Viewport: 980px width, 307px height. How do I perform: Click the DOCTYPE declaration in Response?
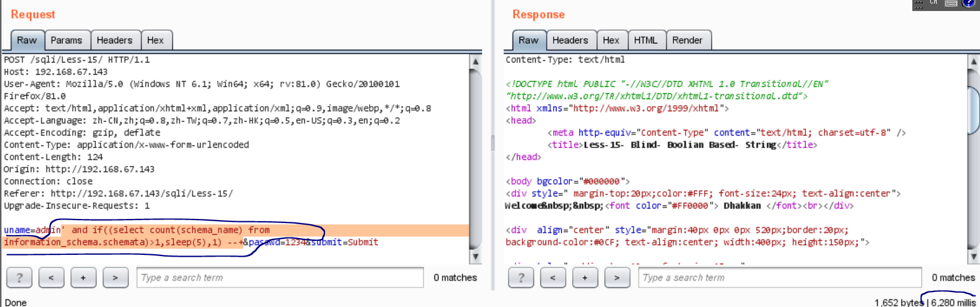667,90
